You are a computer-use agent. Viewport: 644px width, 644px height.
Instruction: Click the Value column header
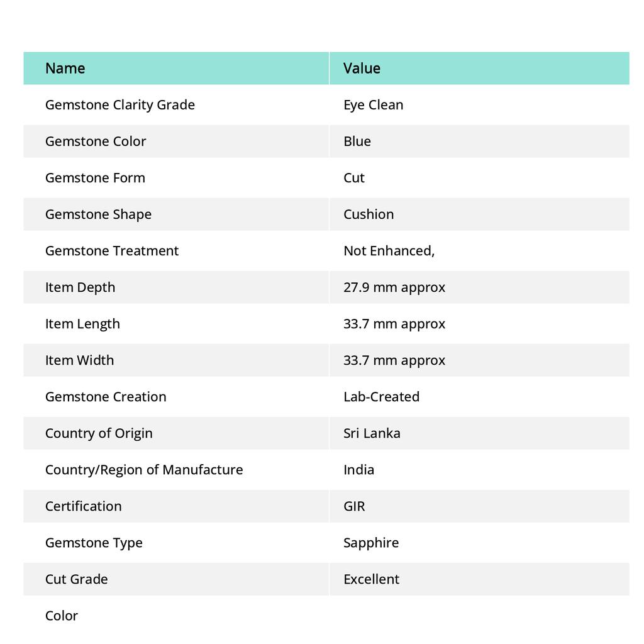pyautogui.click(x=362, y=69)
